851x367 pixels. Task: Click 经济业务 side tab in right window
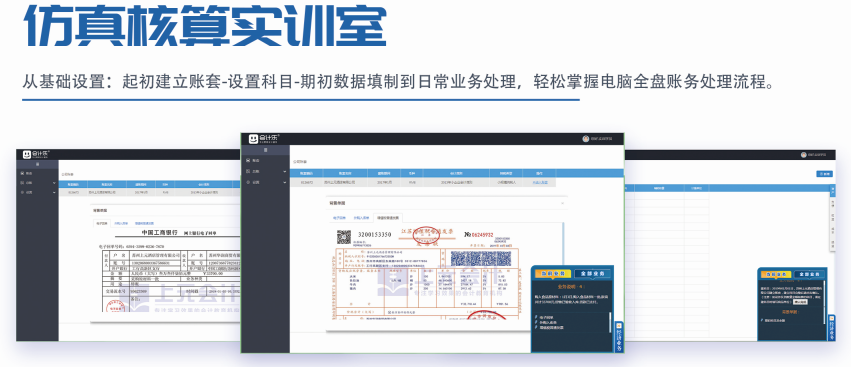[x=831, y=328]
